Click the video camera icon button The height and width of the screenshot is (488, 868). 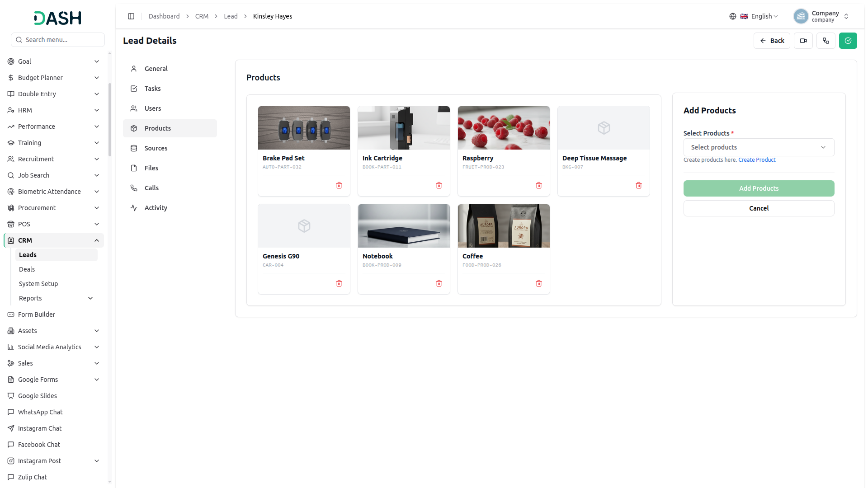coord(803,41)
